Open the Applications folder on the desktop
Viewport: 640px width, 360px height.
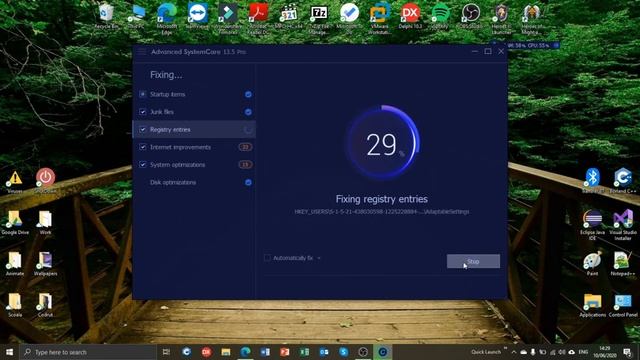point(593,306)
